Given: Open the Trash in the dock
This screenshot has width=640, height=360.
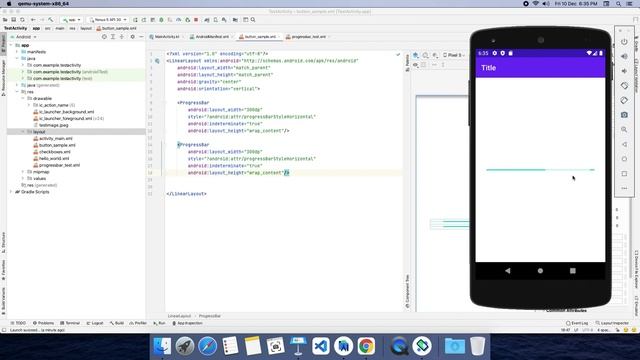Looking at the screenshot, I should tap(477, 346).
